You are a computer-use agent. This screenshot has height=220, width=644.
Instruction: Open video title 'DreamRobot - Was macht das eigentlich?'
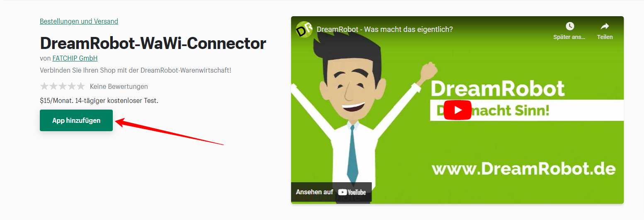click(384, 29)
